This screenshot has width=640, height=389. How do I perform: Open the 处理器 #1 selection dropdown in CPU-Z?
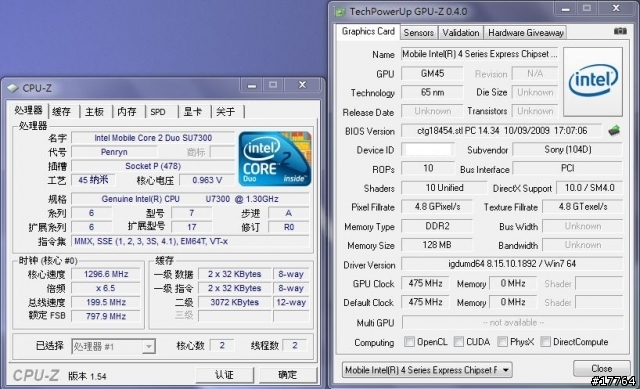(113, 347)
